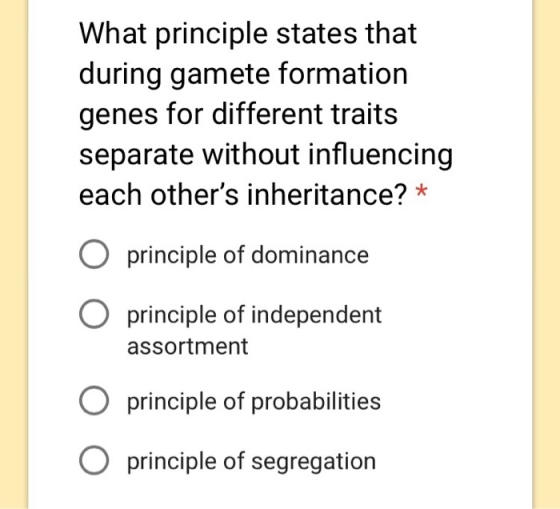Click the word 'gamete' in the question
560x509 pixels.
(x=220, y=75)
